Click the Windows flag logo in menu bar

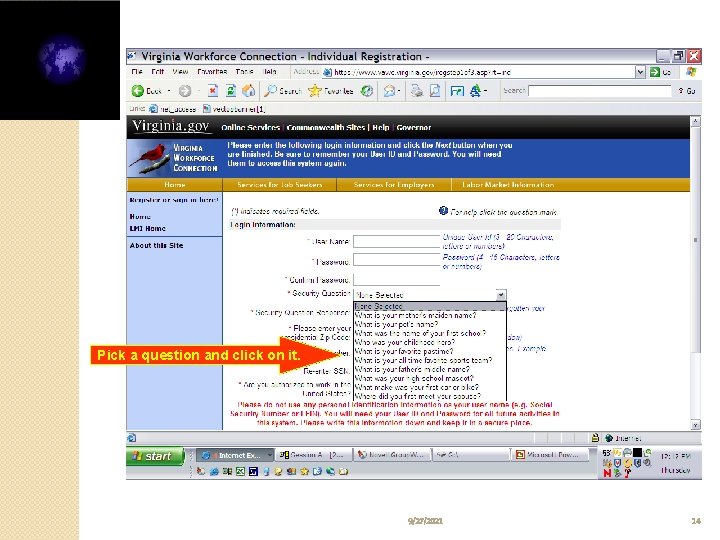[x=691, y=72]
